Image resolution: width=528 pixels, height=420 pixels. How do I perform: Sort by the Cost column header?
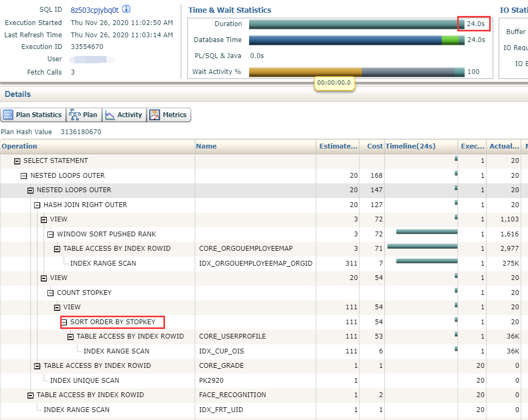pos(375,146)
